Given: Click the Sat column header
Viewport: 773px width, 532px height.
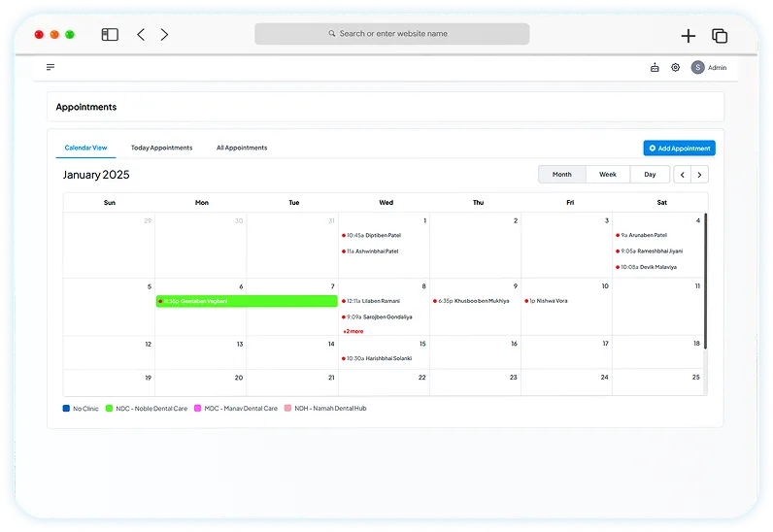Looking at the screenshot, I should pyautogui.click(x=661, y=203).
